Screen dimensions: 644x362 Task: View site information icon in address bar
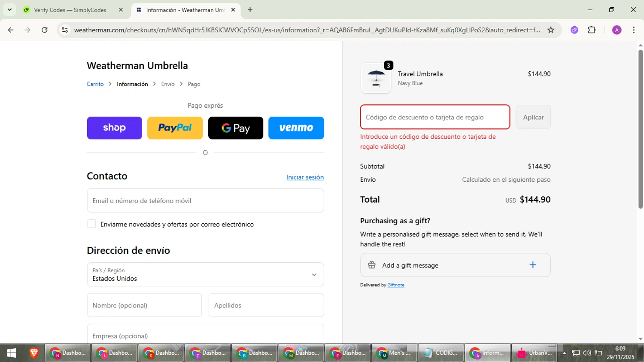[65, 30]
